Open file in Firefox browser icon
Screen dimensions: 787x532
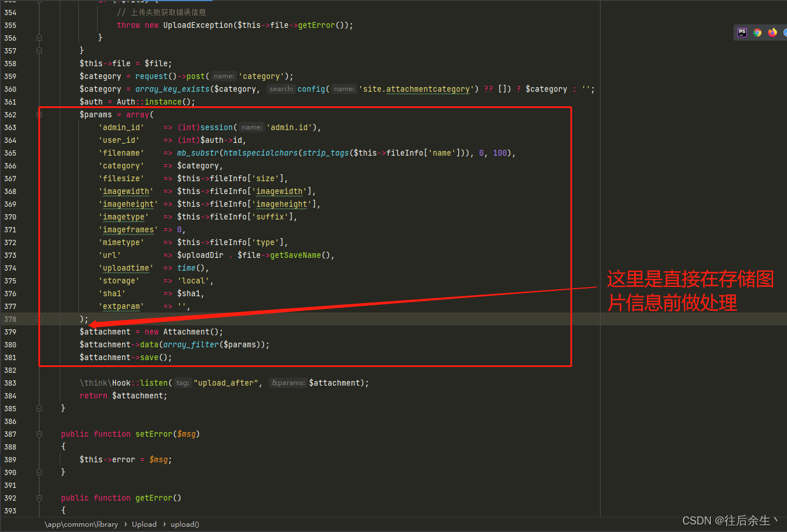click(x=772, y=33)
